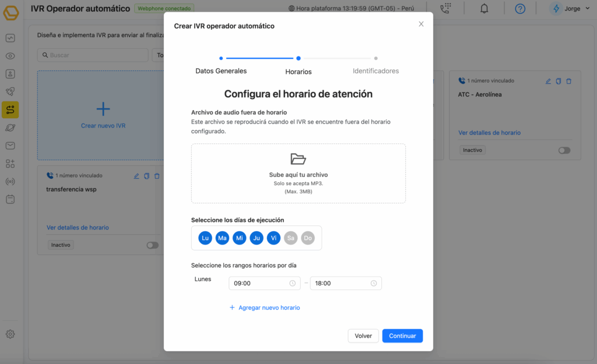Deselect Monday (Lu) execution day

[205, 238]
